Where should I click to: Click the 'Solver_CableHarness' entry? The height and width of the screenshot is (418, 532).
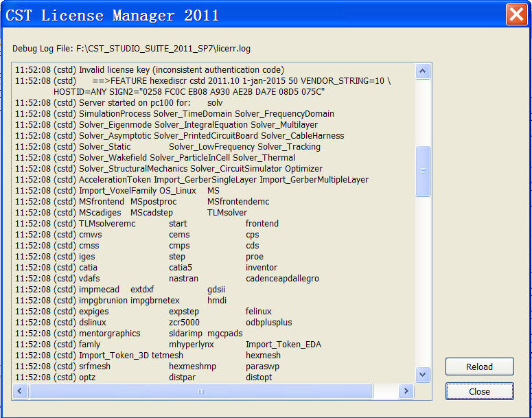tap(302, 136)
